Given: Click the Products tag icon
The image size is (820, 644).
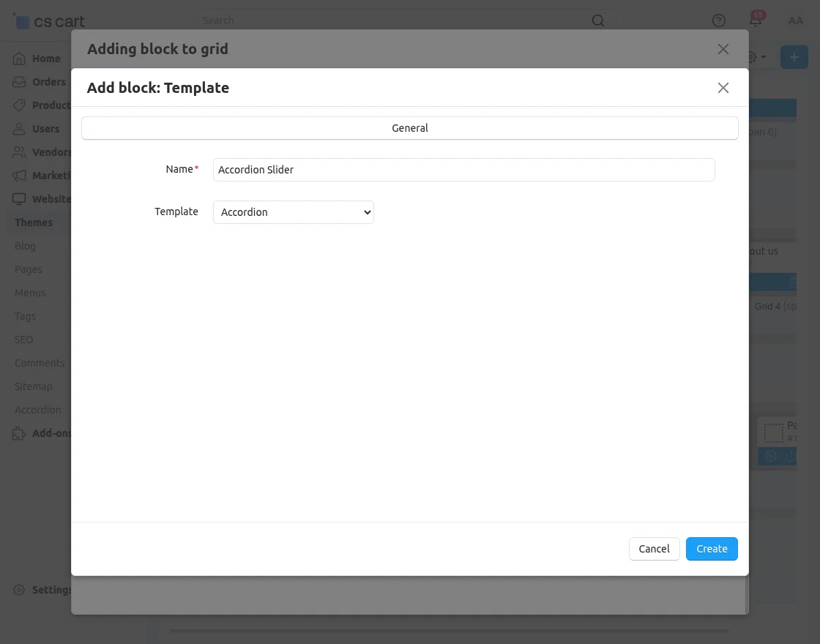Looking at the screenshot, I should pyautogui.click(x=19, y=105).
